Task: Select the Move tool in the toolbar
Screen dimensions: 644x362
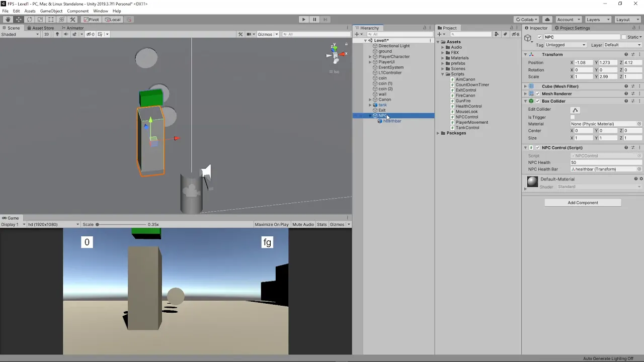Action: pos(19,20)
